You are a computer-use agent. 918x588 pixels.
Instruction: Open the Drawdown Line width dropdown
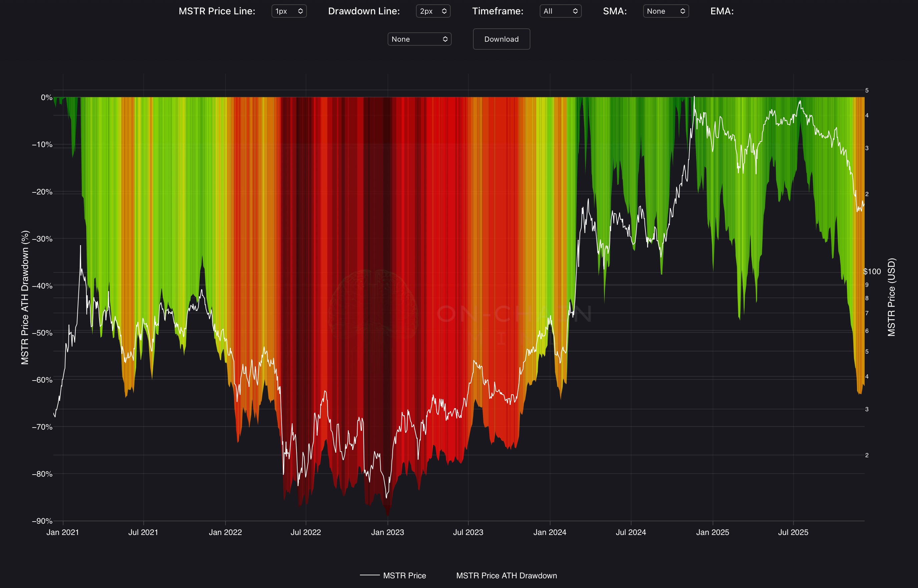433,11
